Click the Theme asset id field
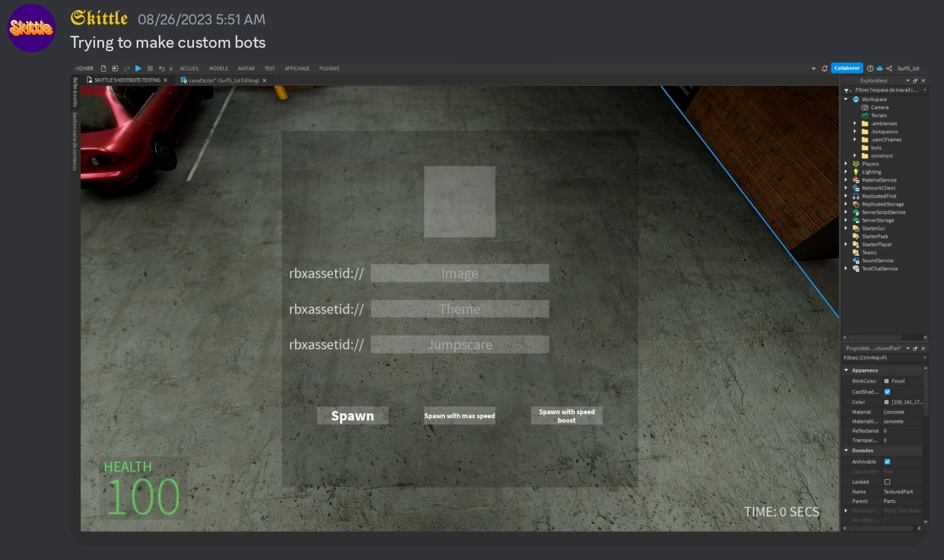944x560 pixels. click(x=460, y=309)
